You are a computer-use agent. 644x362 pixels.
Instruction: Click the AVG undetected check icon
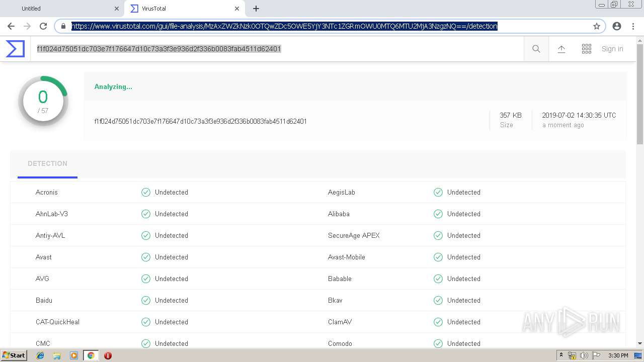(x=146, y=279)
